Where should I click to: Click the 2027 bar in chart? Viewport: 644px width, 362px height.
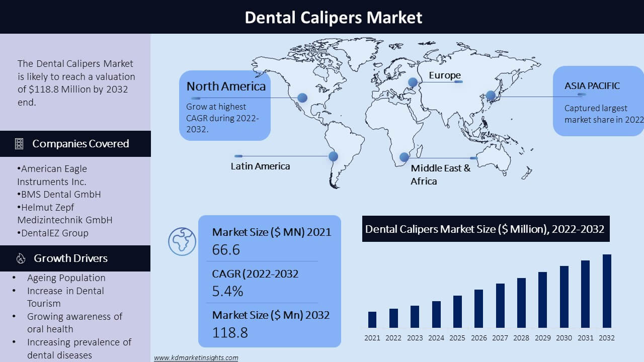[x=500, y=306]
